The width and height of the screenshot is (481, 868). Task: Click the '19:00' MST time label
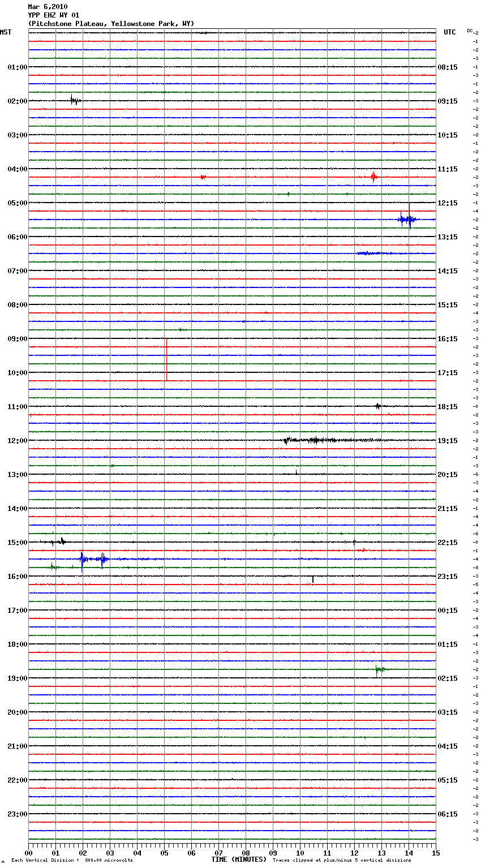[18, 678]
